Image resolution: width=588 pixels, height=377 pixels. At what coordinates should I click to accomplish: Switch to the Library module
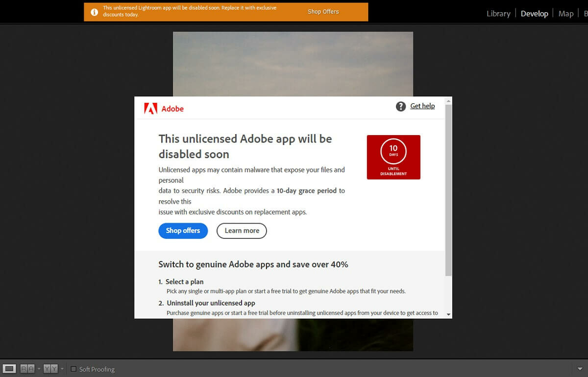tap(498, 14)
